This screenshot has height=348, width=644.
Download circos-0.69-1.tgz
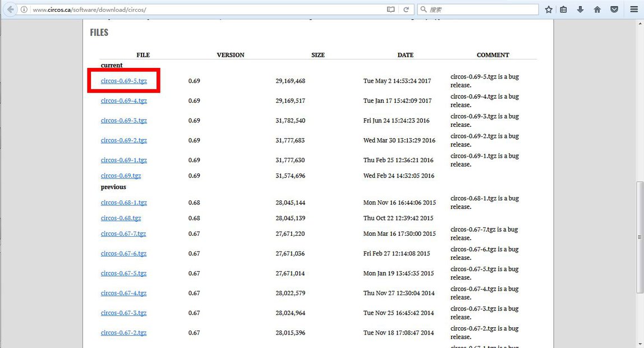click(123, 160)
